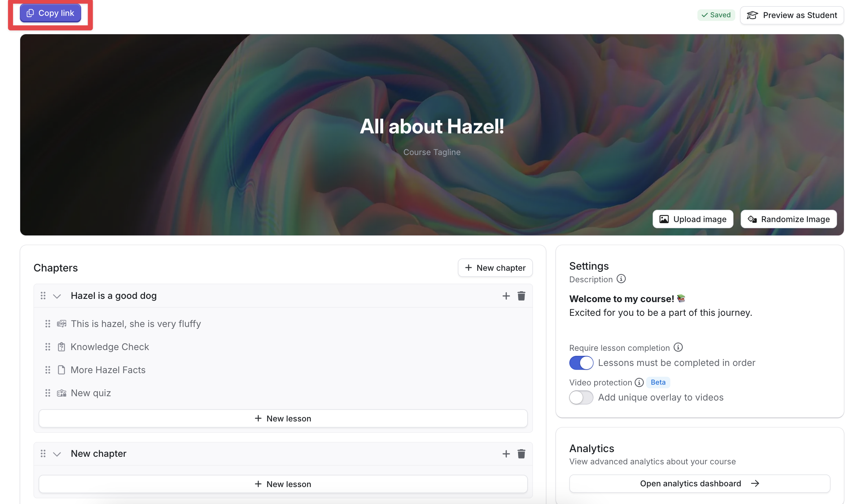The height and width of the screenshot is (504, 863).
Task: Enable 'Add unique overlay to videos' toggle
Action: [581, 397]
